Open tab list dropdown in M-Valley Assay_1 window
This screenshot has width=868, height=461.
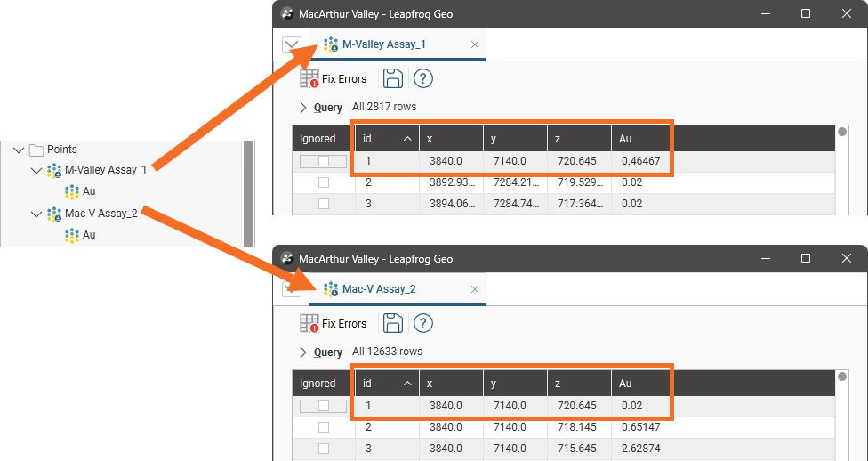292,44
